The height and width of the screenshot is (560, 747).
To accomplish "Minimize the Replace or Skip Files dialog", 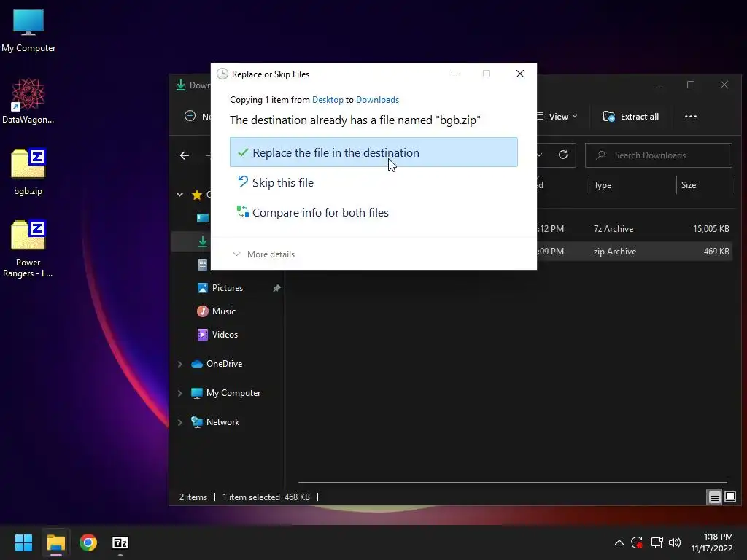I will point(454,74).
